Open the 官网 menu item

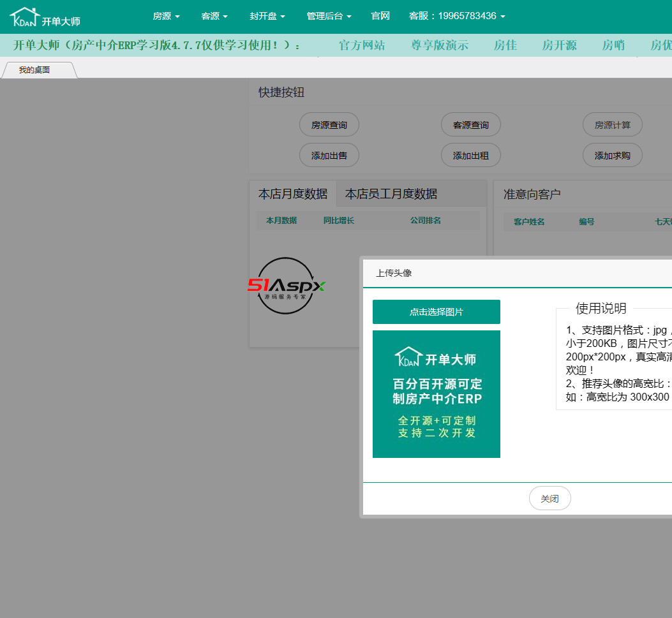[x=380, y=16]
